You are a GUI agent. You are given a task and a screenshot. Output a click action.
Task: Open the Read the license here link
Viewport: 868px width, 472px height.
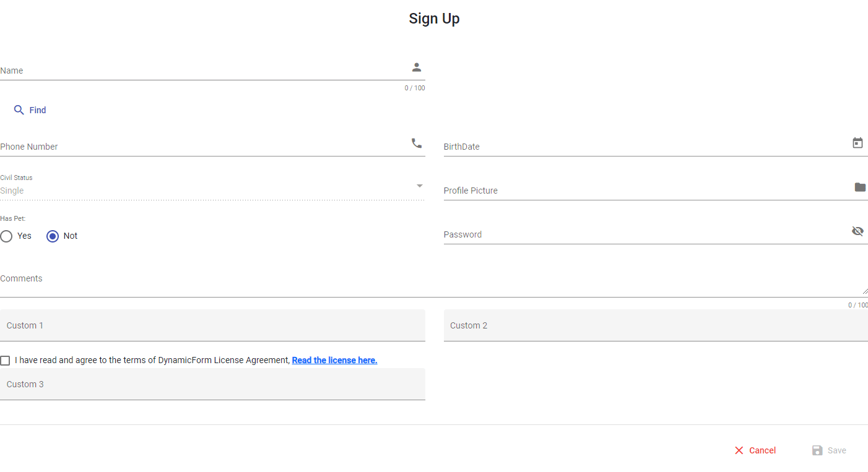(x=334, y=360)
